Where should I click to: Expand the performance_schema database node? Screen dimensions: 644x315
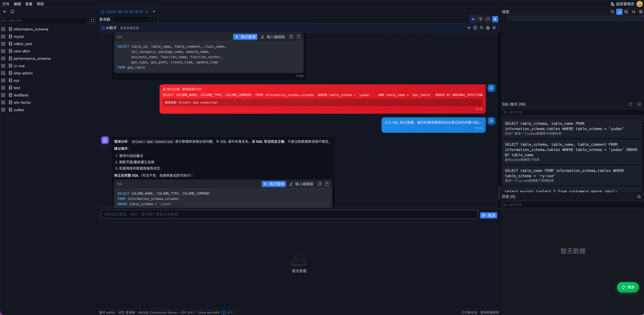[x=3, y=58]
